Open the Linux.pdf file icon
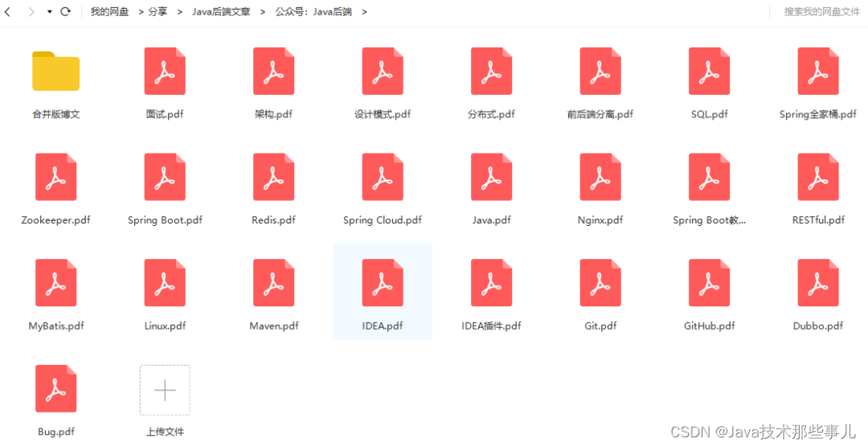 165,282
